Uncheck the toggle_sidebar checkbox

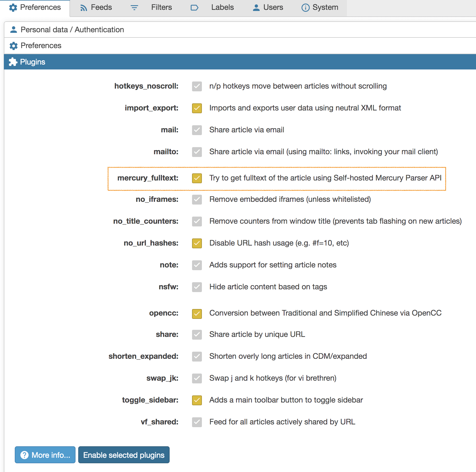197,400
